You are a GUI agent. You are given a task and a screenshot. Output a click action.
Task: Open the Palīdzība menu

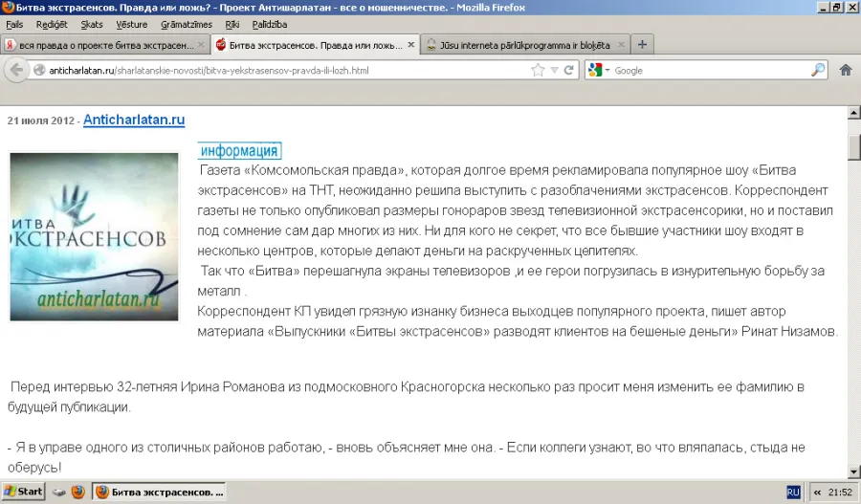[269, 25]
